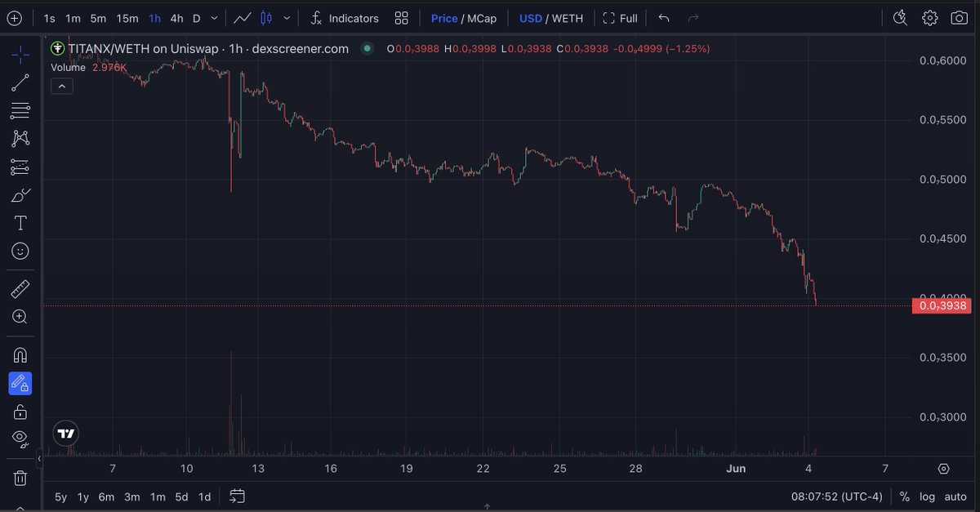
Task: Collapse the left drawing toolbar arrow
Action: click(x=39, y=457)
